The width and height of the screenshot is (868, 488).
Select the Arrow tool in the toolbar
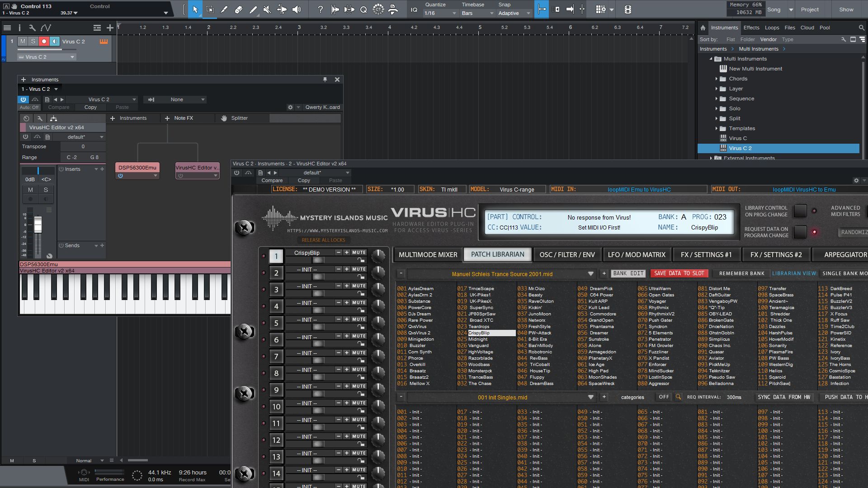coord(195,9)
